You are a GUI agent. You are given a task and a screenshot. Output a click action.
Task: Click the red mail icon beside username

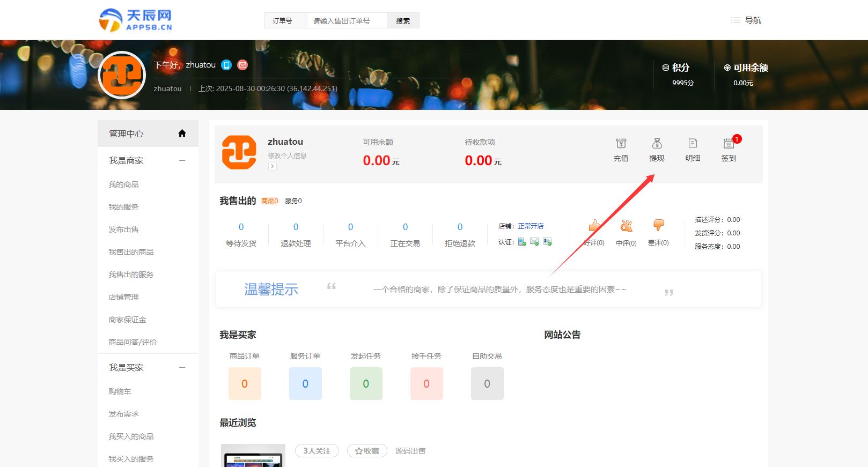coord(242,65)
